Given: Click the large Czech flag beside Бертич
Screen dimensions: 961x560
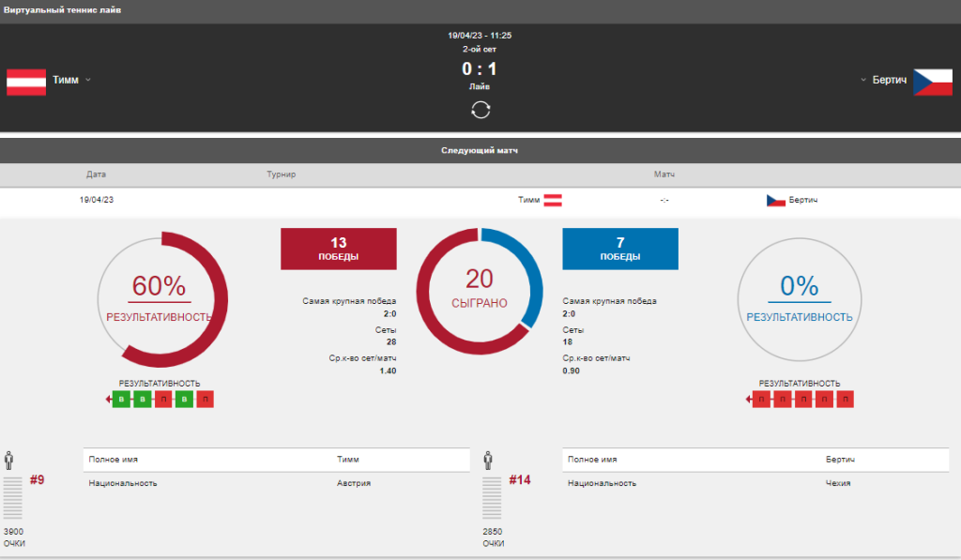Looking at the screenshot, I should (x=933, y=82).
